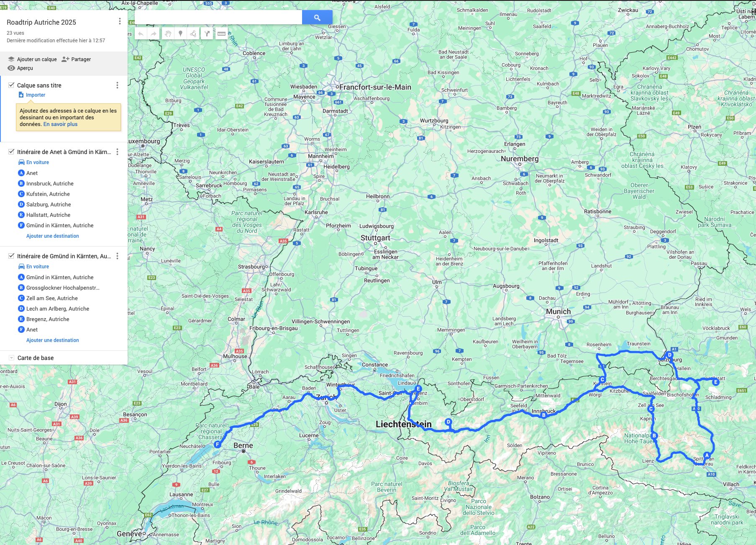
Task: Select stop D Salzburg, Autriche
Action: point(44,204)
